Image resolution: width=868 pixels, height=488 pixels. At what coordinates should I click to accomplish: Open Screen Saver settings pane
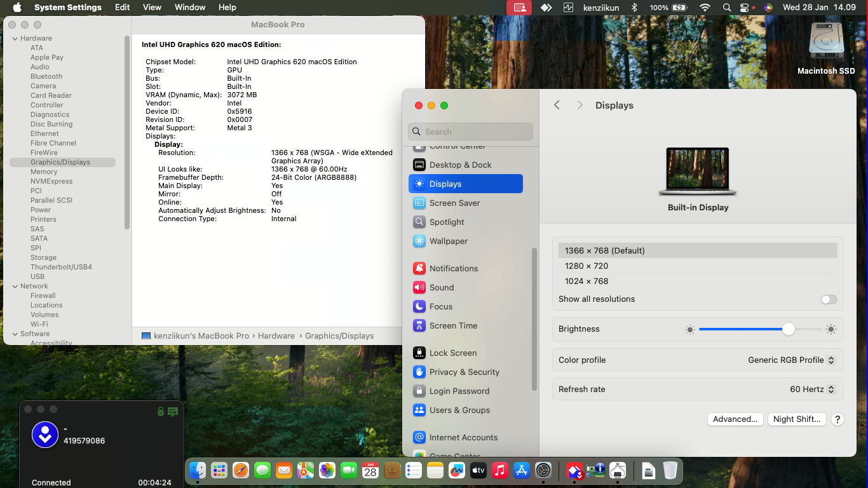[466, 203]
